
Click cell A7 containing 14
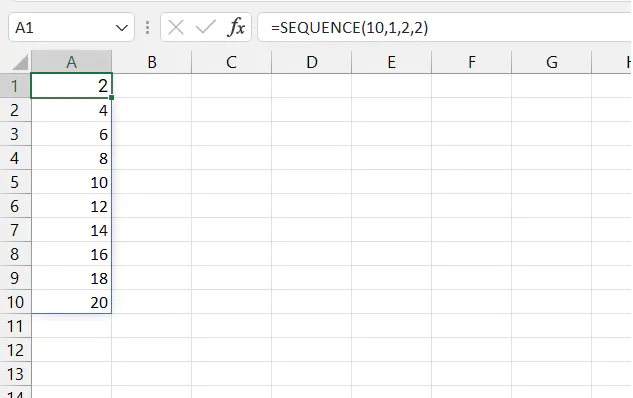tap(71, 230)
